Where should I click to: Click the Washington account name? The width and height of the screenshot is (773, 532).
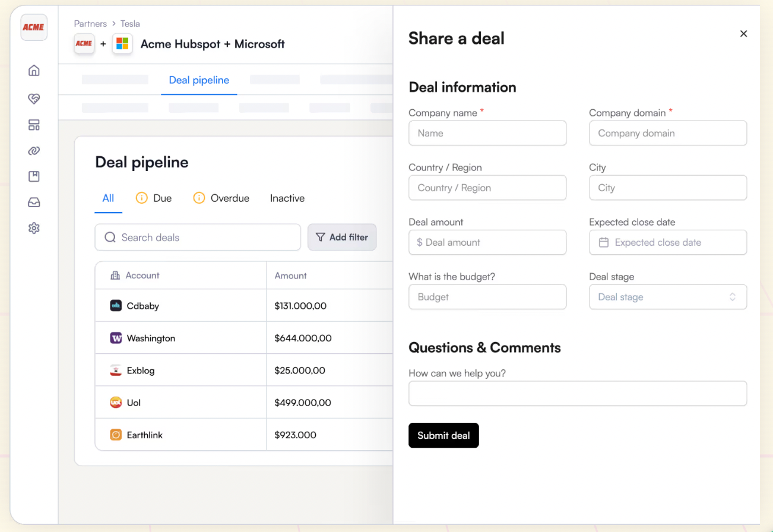[151, 338]
